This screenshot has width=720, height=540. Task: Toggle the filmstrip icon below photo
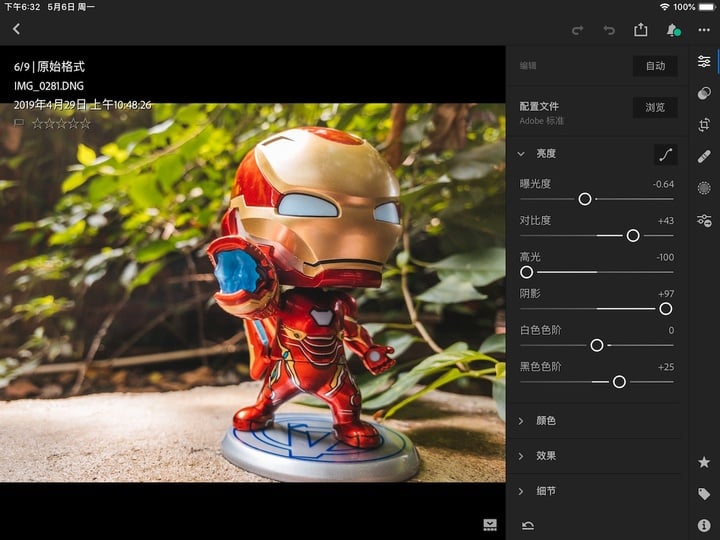(x=490, y=525)
